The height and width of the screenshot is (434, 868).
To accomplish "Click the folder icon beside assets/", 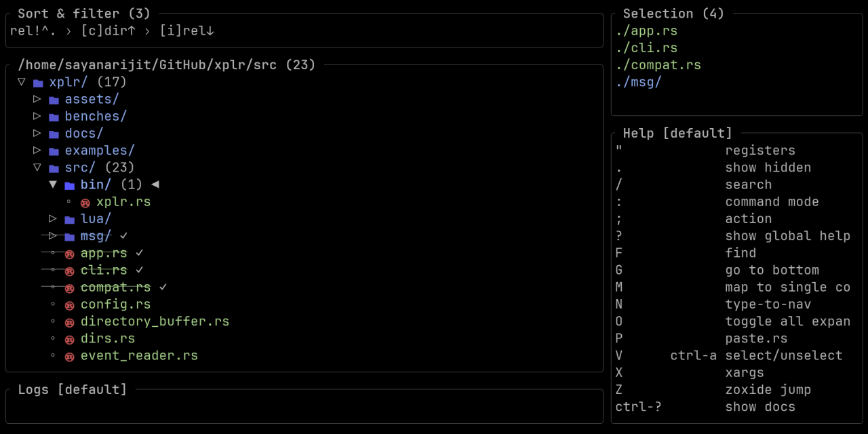I will [54, 100].
